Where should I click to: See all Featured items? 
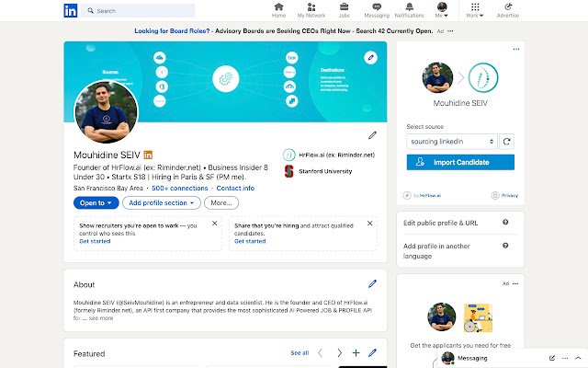pyautogui.click(x=300, y=353)
